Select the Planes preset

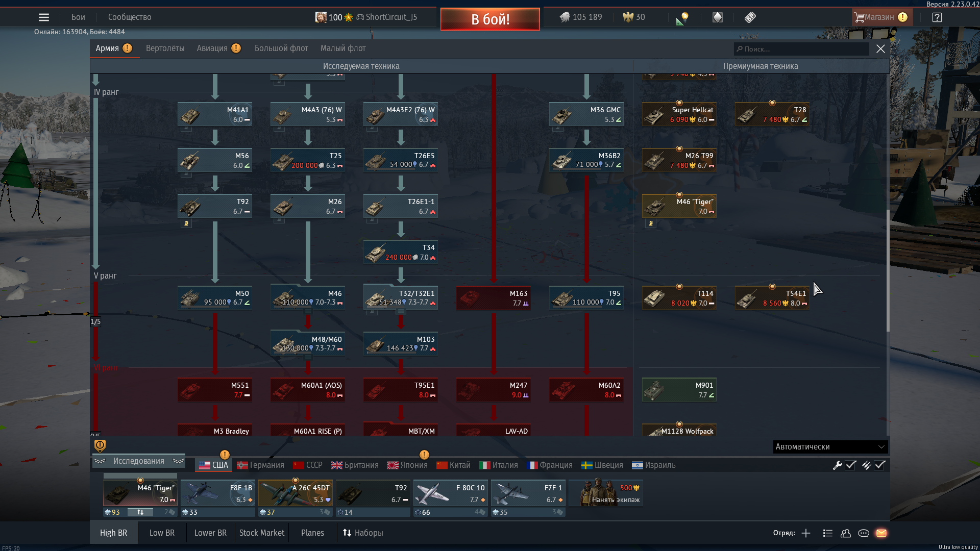pos(312,533)
